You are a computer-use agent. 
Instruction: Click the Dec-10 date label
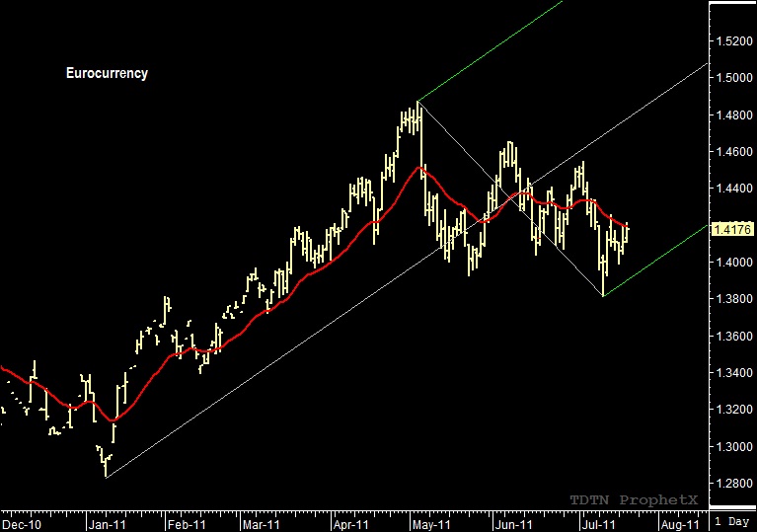(23, 524)
